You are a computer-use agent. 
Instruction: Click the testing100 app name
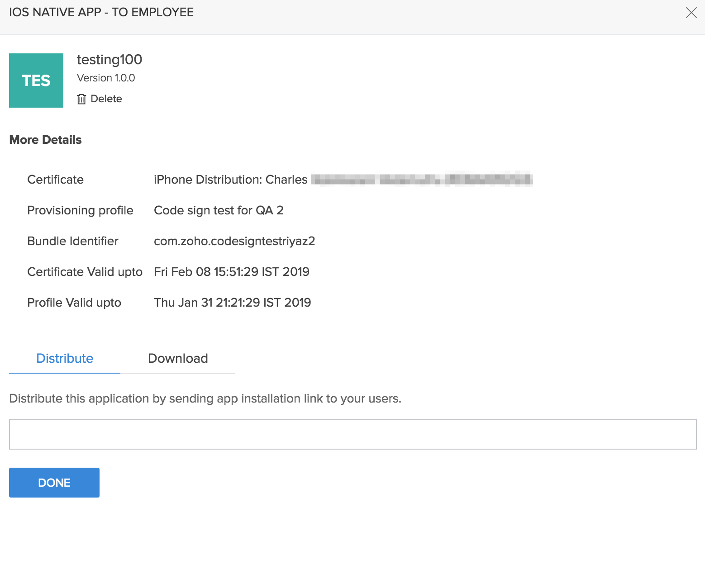(110, 60)
